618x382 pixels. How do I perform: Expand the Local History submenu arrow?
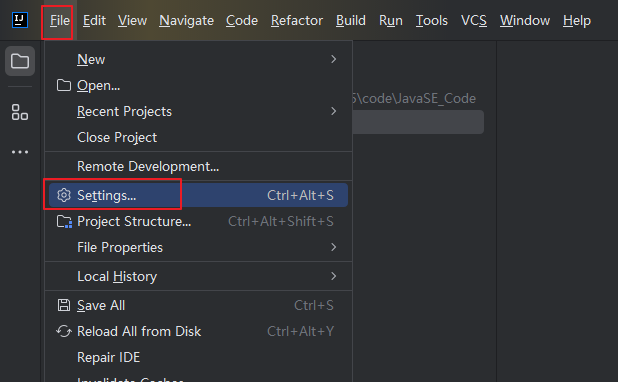333,276
